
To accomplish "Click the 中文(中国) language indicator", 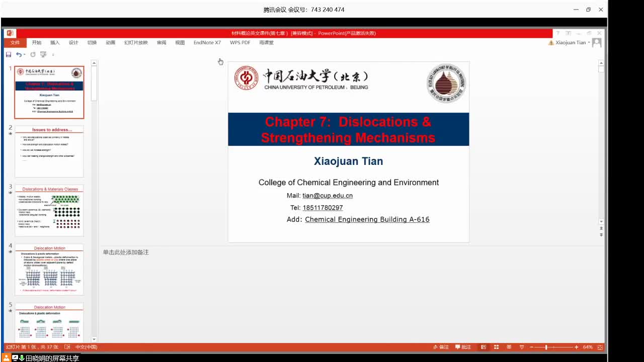I will point(86,347).
